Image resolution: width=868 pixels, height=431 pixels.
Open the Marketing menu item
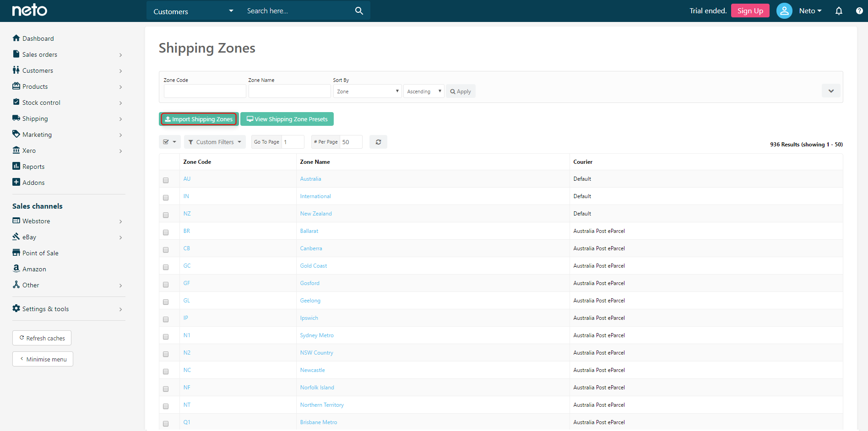coord(37,135)
